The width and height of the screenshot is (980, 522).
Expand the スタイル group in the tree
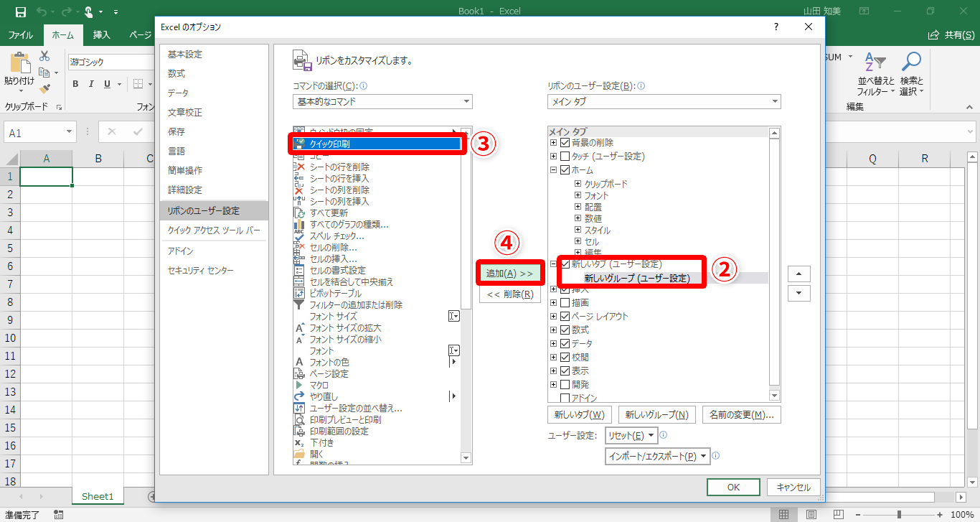click(578, 230)
